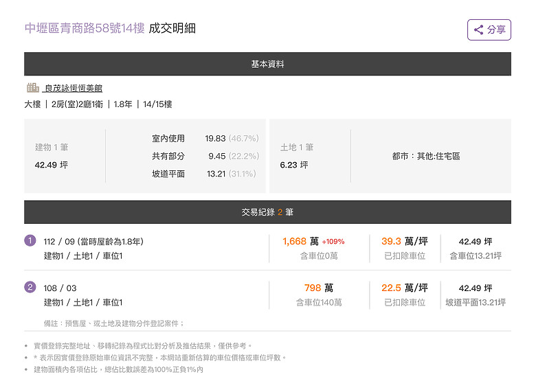Click the purple number 1 transaction badge
The image size is (536, 392).
coord(30,241)
